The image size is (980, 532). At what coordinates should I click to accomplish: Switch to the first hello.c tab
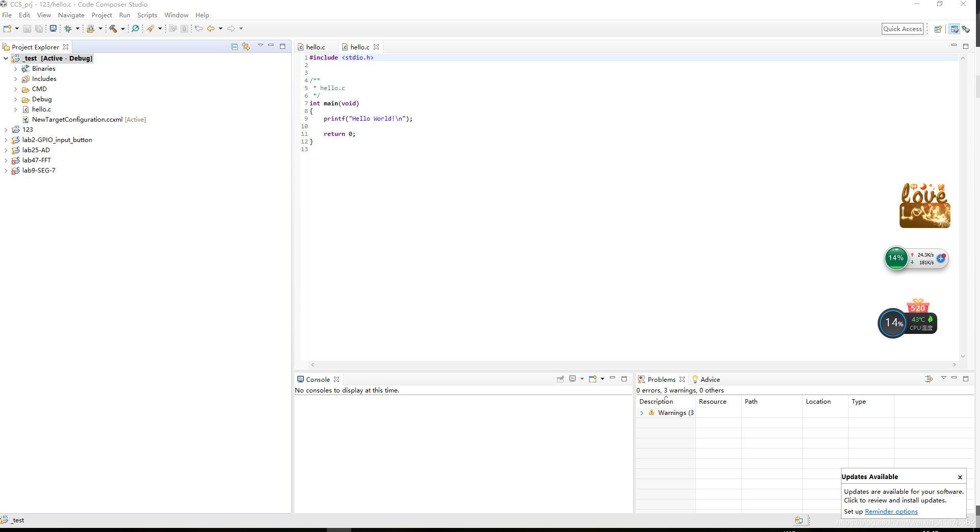(315, 47)
